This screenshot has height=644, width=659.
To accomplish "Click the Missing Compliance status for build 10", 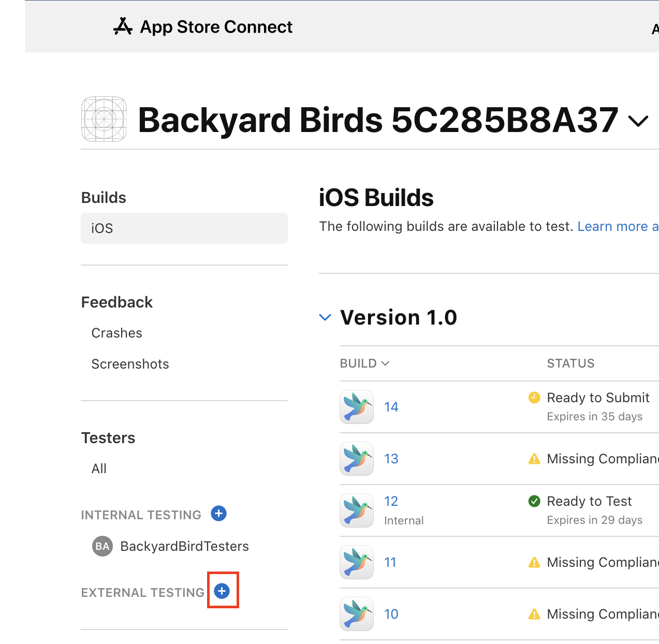I will [603, 614].
